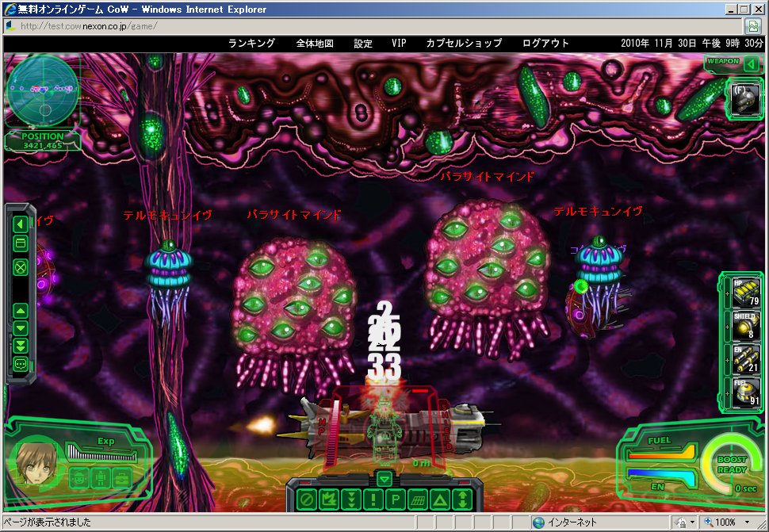Screen dimensions: 769x532
Task: Click the compatibility page icon by the address bar
Action: click(752, 26)
